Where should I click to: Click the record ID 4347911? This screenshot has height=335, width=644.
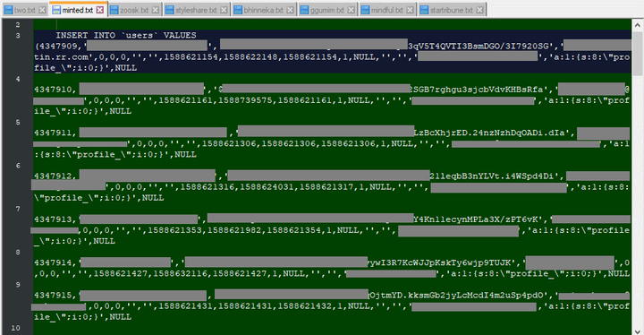coord(53,133)
